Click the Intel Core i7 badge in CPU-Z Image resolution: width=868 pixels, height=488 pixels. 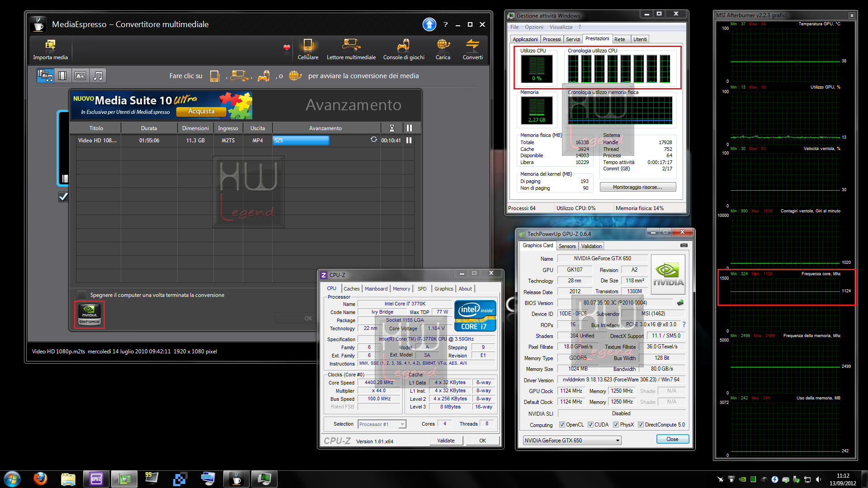(x=475, y=316)
